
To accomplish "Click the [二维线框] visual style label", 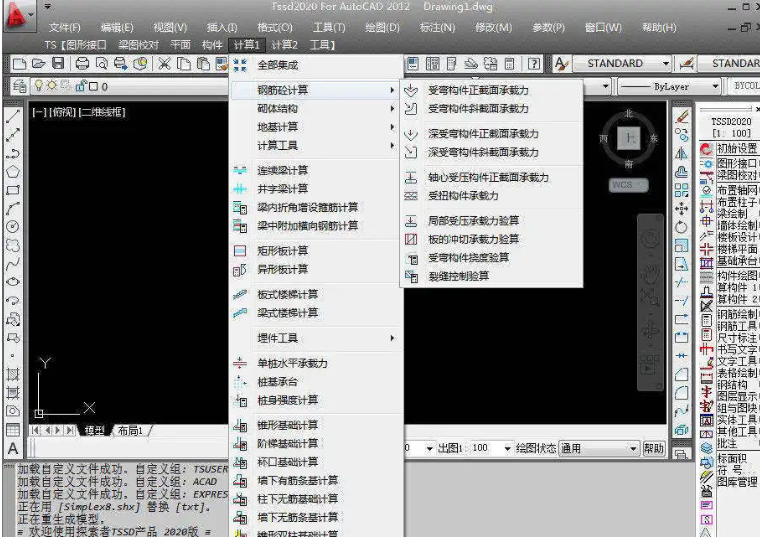I will (103, 112).
